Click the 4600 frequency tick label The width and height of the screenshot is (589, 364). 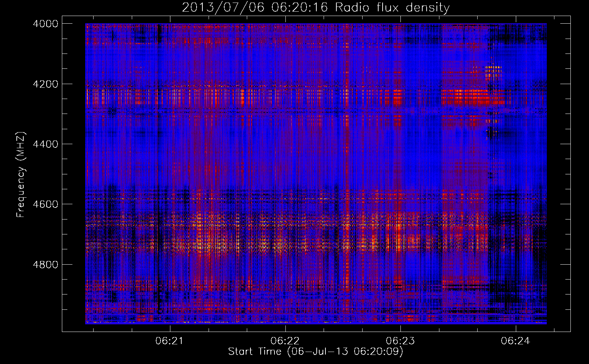pyautogui.click(x=46, y=204)
